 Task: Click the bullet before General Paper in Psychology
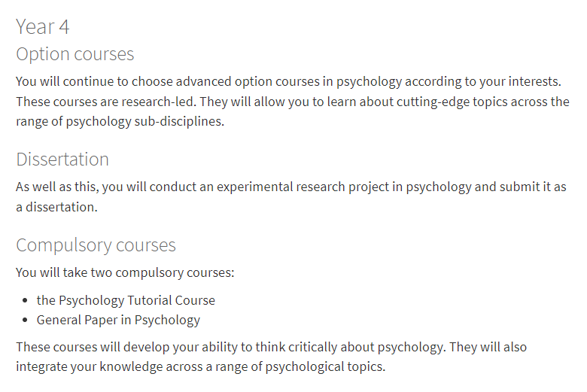[26, 321]
